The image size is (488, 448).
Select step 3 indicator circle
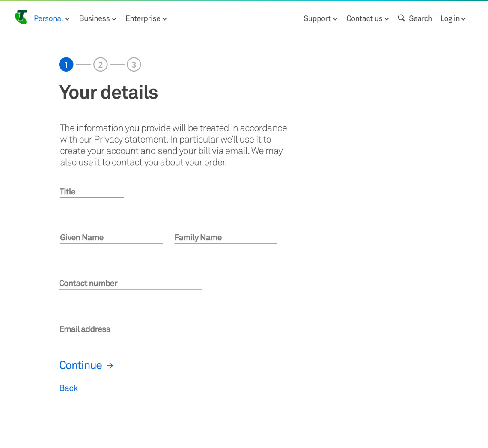[134, 64]
